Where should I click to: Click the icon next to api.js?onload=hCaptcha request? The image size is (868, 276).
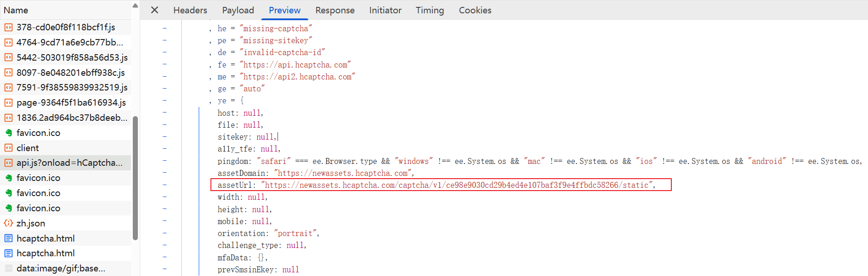[8, 163]
